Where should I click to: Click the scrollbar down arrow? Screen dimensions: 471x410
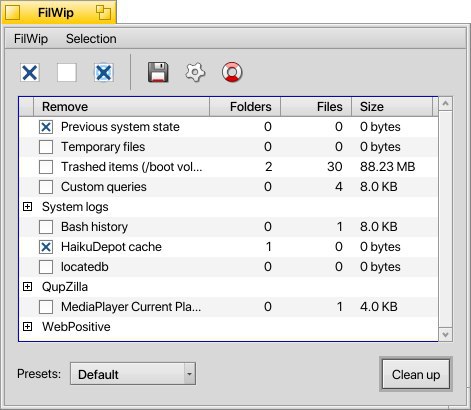click(x=445, y=334)
